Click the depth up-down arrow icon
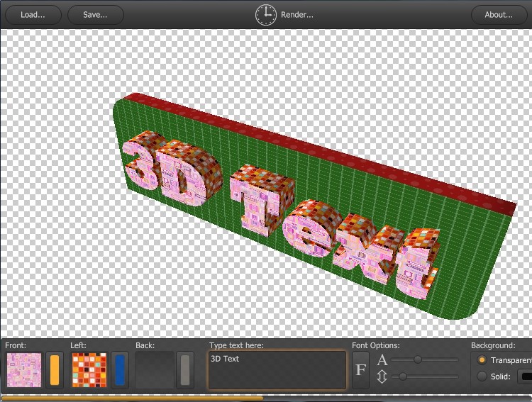The image size is (532, 402). [382, 376]
